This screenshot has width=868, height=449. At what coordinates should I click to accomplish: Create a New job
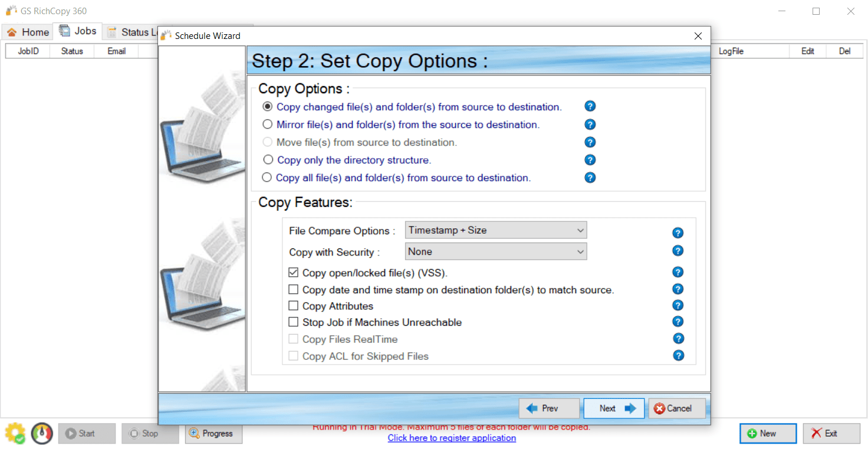[768, 433]
